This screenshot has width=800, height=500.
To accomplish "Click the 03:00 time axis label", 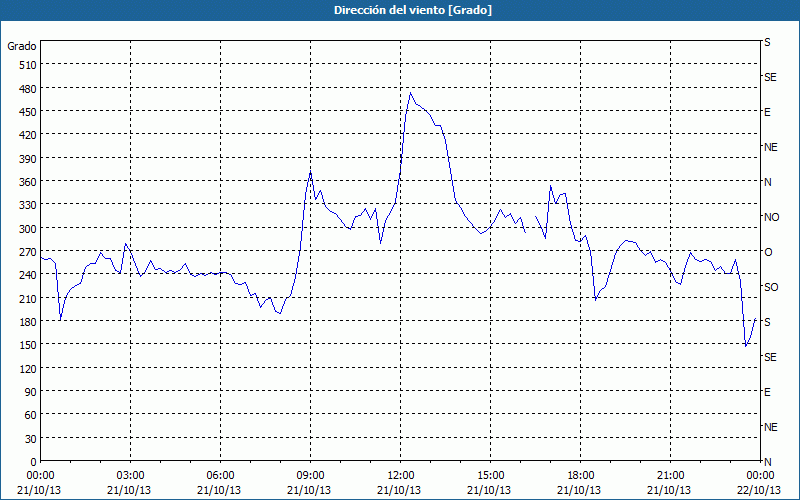I will 130,476.
